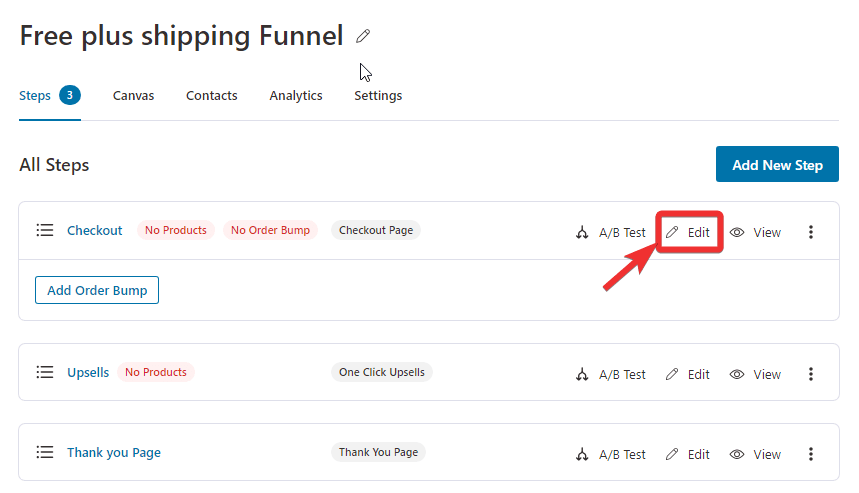Click the drag handle icon on Upsells step

coord(45,372)
